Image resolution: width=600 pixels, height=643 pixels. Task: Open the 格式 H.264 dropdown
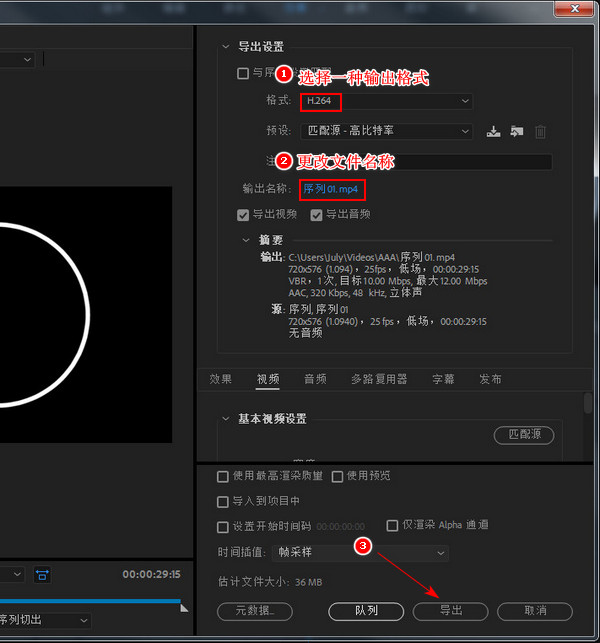tap(386, 101)
